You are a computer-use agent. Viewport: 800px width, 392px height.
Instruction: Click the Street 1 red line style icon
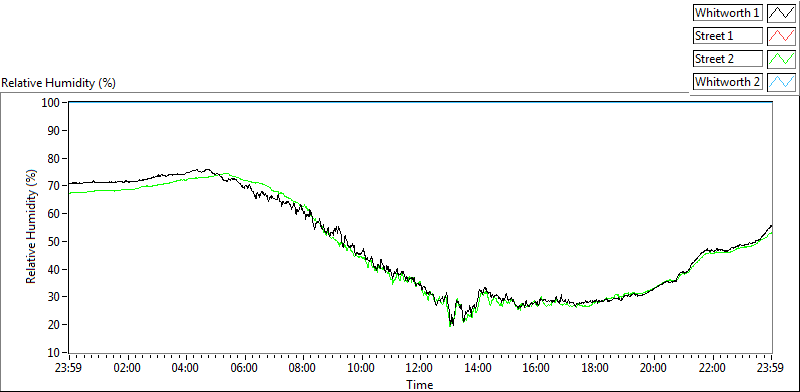tap(781, 36)
